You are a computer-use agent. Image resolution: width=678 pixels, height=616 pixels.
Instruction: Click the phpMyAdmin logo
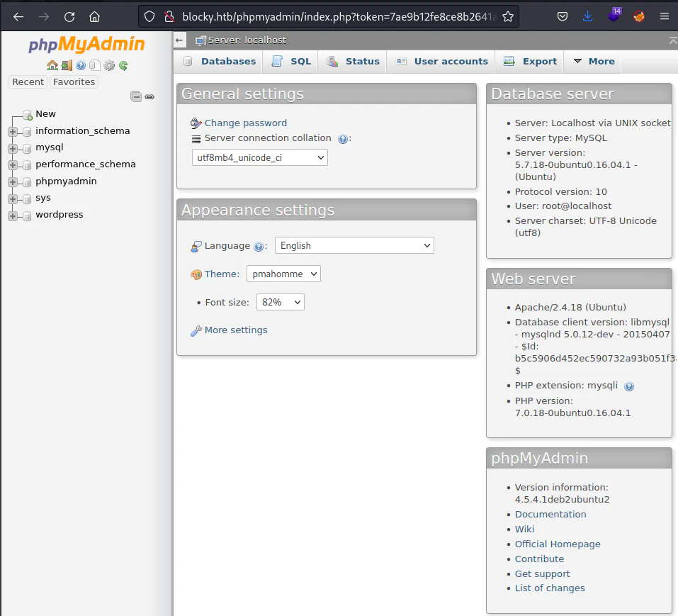pos(86,44)
